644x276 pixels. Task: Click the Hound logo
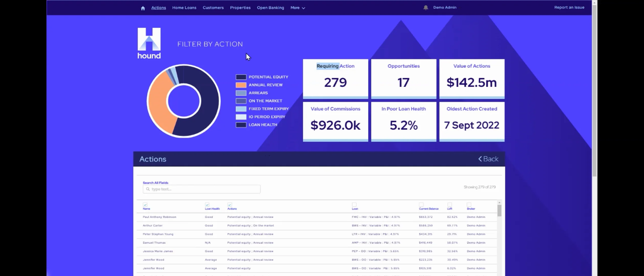click(149, 43)
